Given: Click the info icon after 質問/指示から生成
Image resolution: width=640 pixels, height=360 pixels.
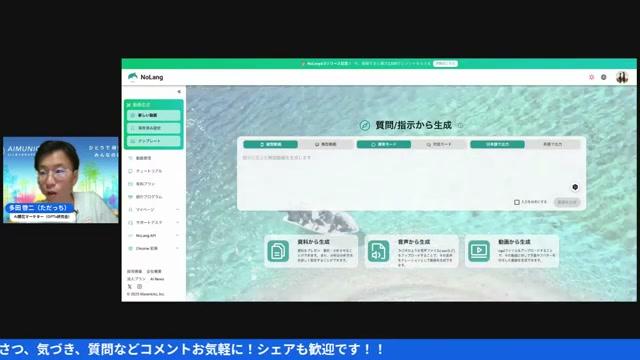Looking at the screenshot, I should coord(460,125).
